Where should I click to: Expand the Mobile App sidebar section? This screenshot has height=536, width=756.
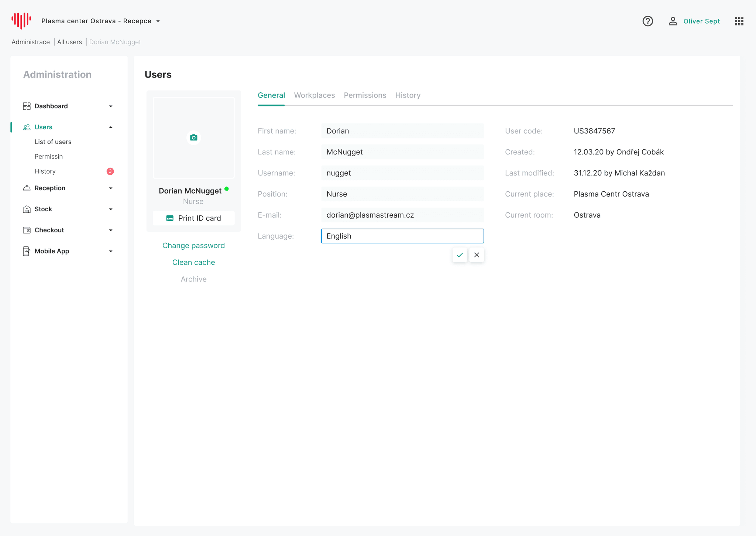click(x=110, y=251)
